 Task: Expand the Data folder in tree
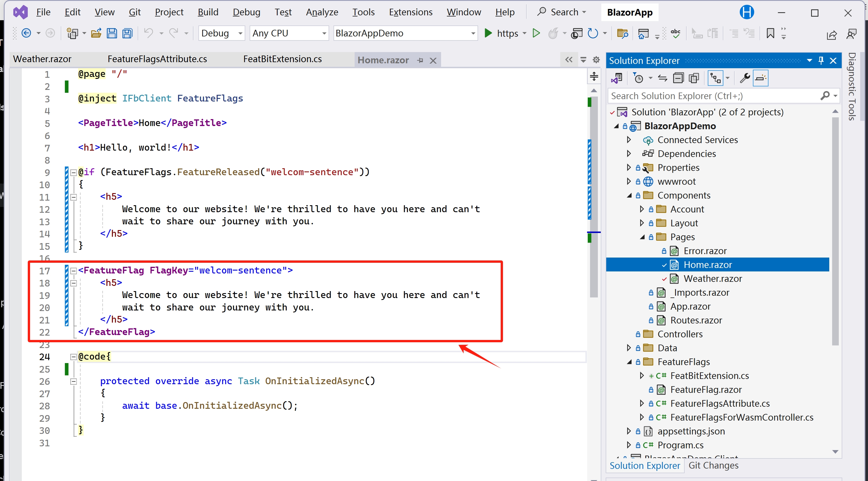click(629, 348)
